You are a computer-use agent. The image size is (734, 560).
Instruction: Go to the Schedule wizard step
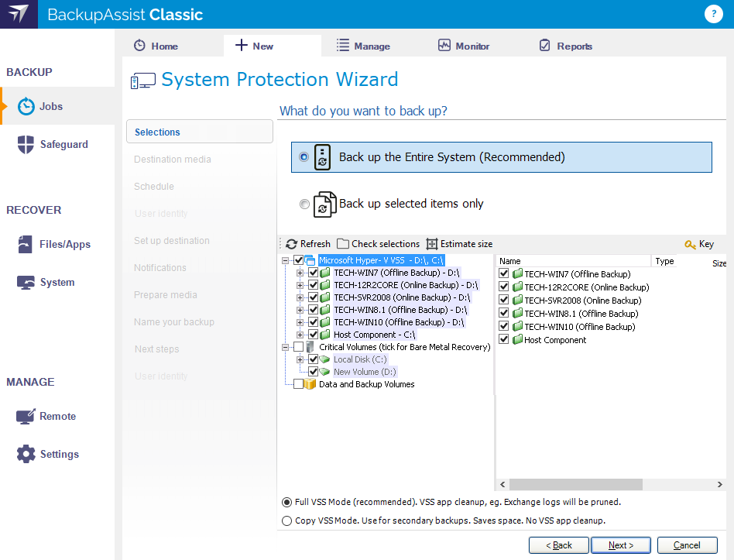click(x=154, y=187)
